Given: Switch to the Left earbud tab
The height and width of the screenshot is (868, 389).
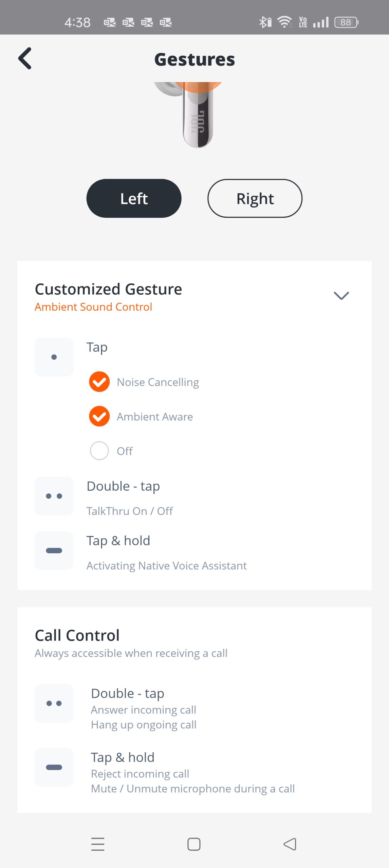Looking at the screenshot, I should [134, 198].
